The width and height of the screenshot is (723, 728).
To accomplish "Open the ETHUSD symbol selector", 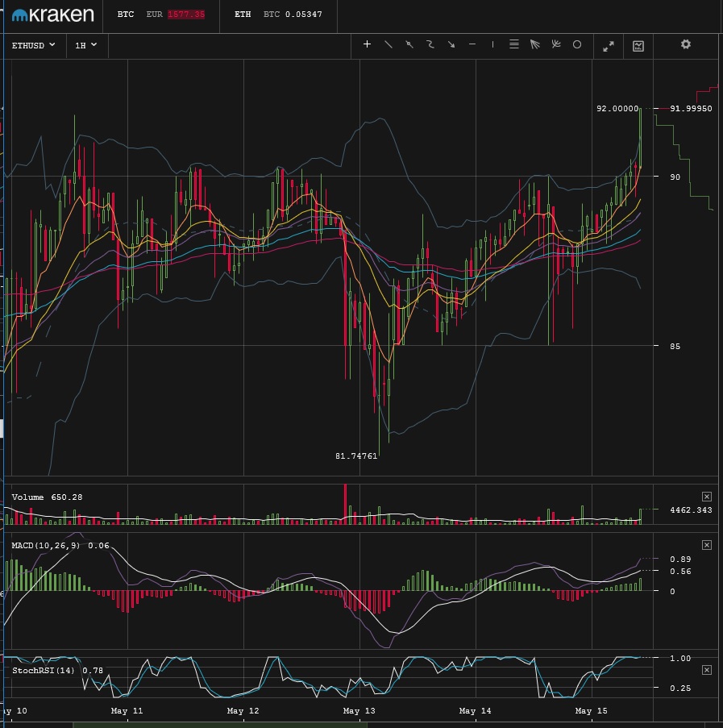I will click(31, 45).
